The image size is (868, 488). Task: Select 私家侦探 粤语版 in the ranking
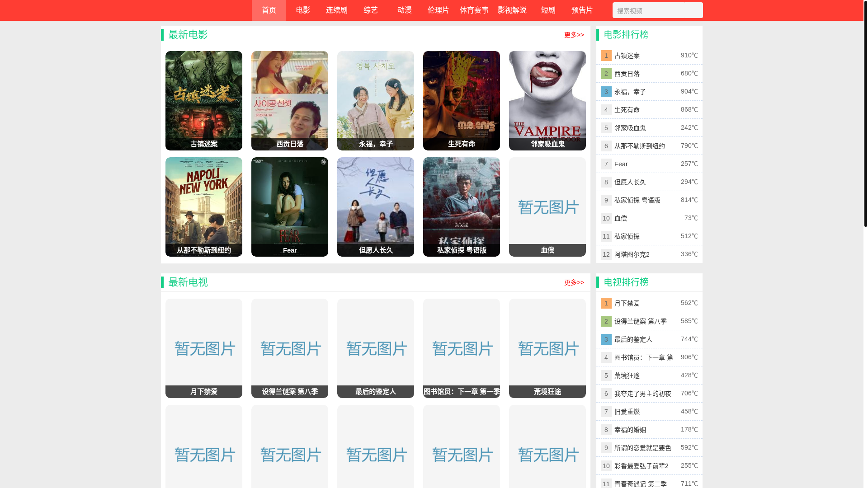tap(637, 200)
